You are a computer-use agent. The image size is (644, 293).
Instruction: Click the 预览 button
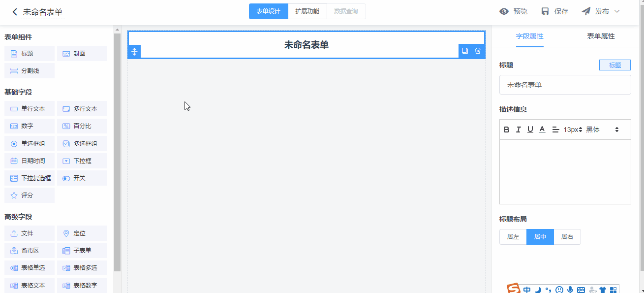(x=513, y=11)
